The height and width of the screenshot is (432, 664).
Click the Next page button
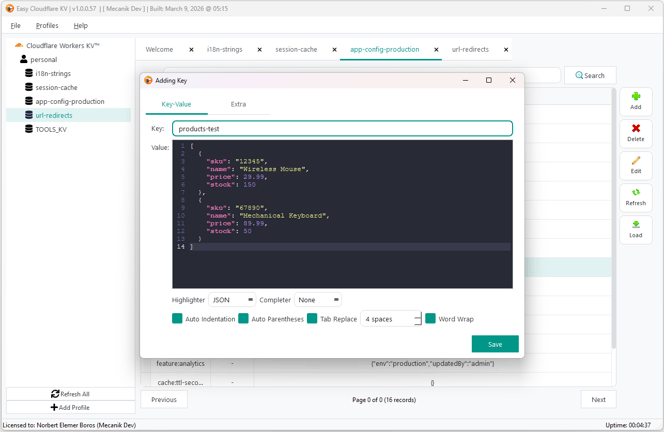(598, 399)
